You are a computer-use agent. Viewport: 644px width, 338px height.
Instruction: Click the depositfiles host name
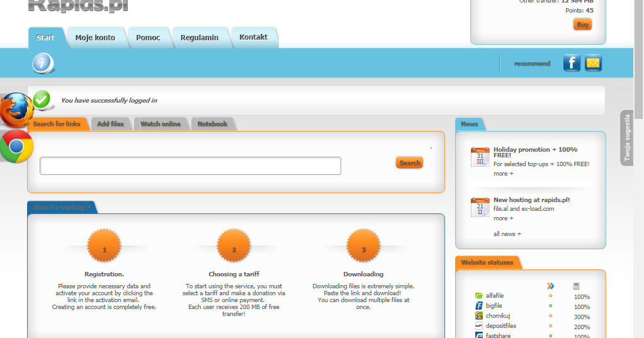tap(500, 326)
